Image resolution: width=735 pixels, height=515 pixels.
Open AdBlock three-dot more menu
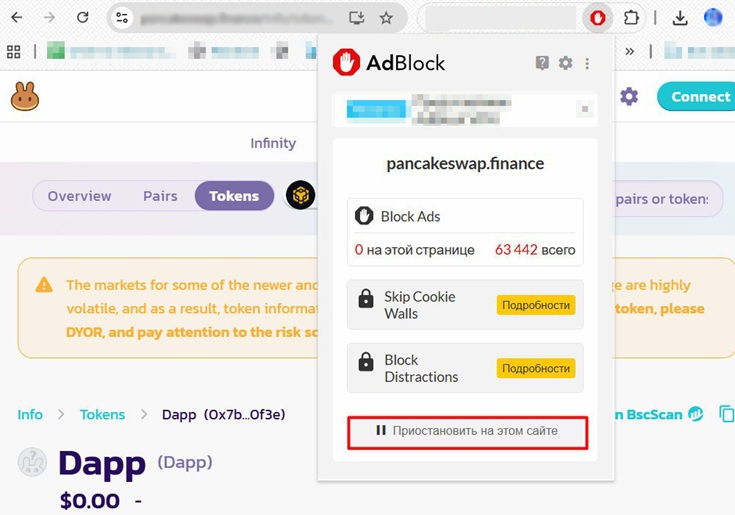pyautogui.click(x=587, y=63)
